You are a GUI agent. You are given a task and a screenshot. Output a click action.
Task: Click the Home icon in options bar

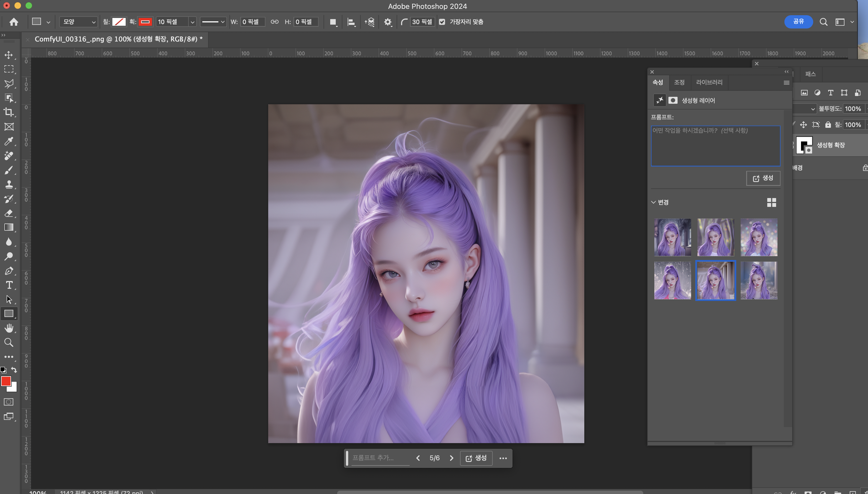[x=14, y=22]
